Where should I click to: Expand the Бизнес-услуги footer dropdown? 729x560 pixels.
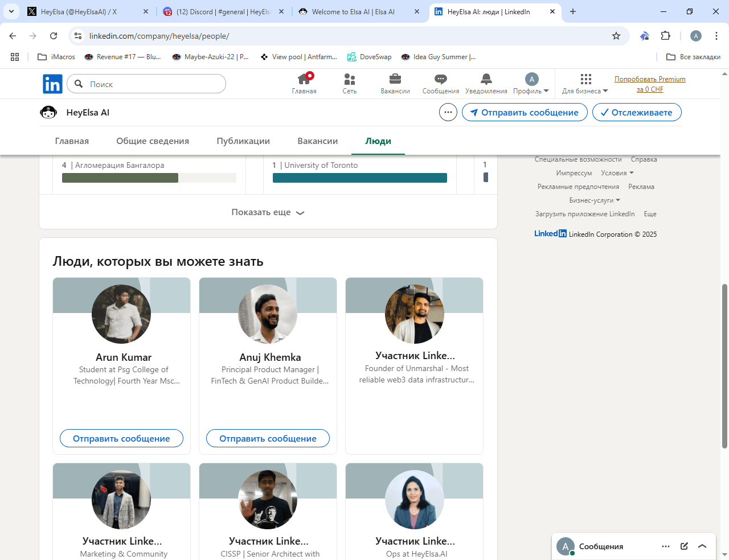point(595,200)
